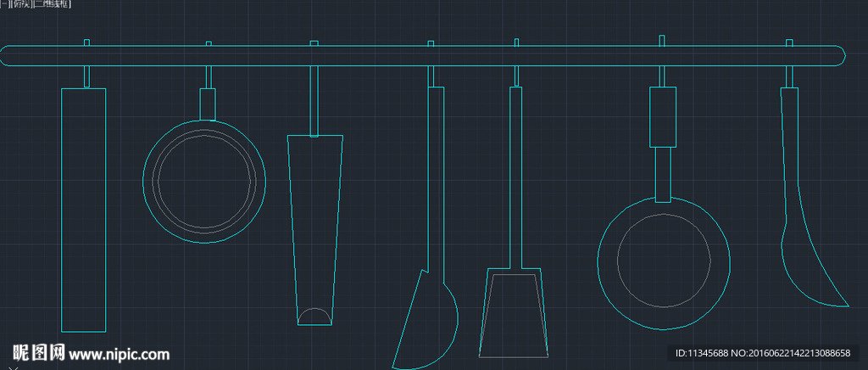Select the tapered knife block outline

point(314,230)
